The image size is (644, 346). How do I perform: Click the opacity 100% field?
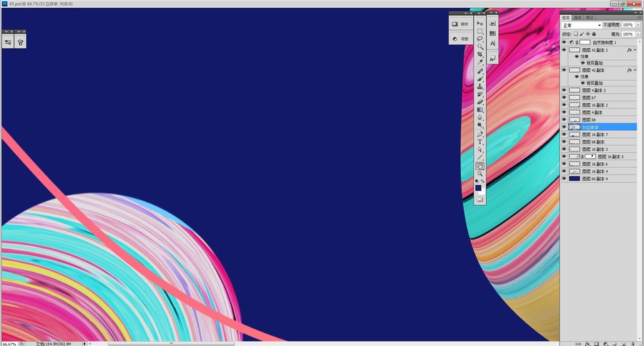pyautogui.click(x=628, y=25)
